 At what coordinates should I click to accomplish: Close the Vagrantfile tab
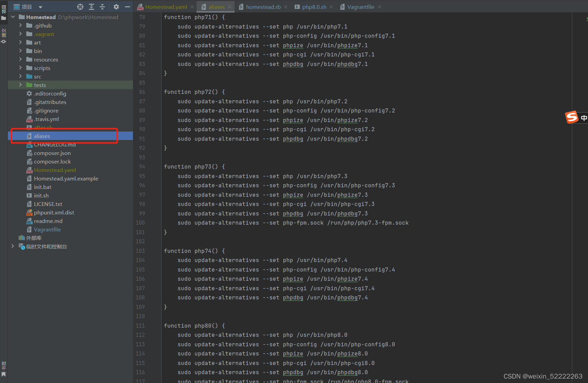pos(380,6)
